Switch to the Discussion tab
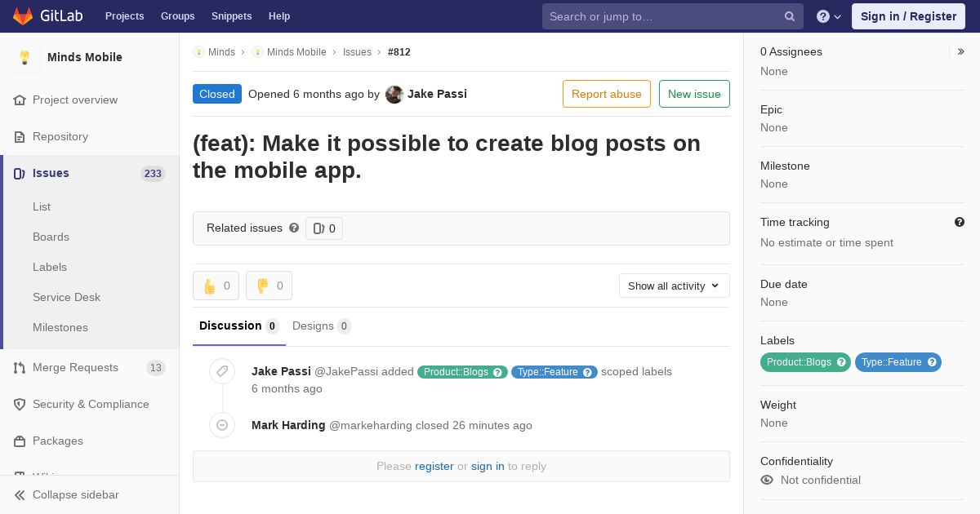The image size is (980, 514). tap(239, 326)
